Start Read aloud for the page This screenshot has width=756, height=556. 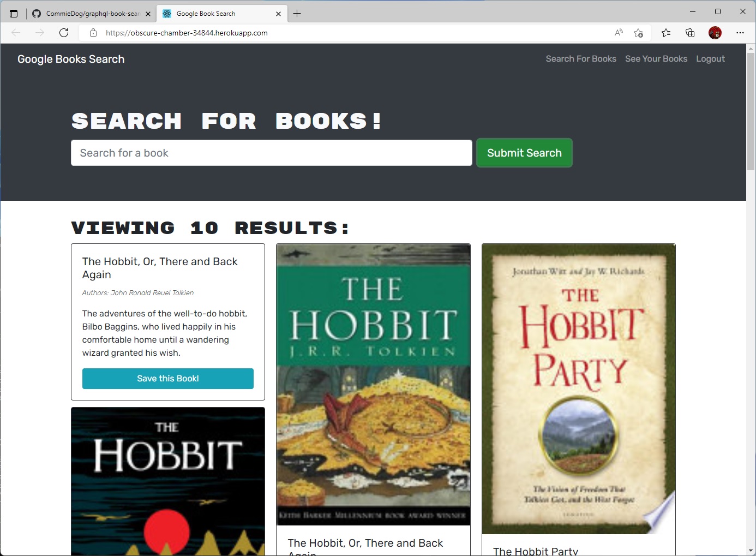click(618, 33)
